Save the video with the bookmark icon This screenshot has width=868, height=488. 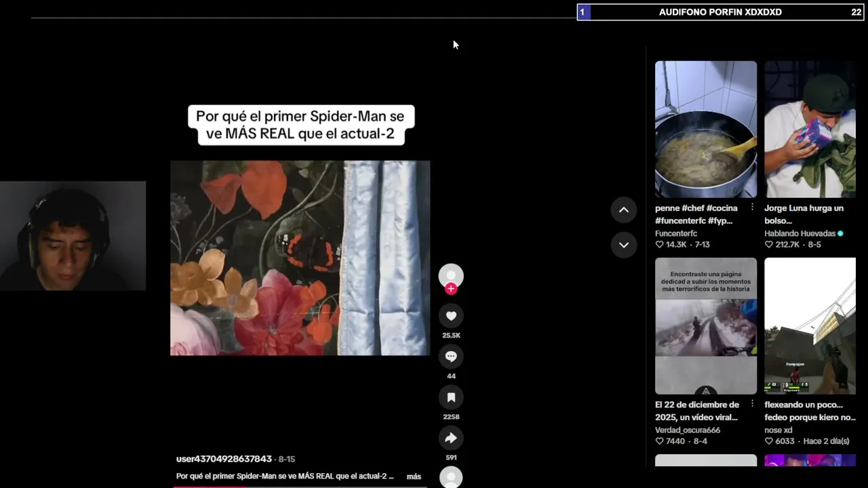(451, 397)
